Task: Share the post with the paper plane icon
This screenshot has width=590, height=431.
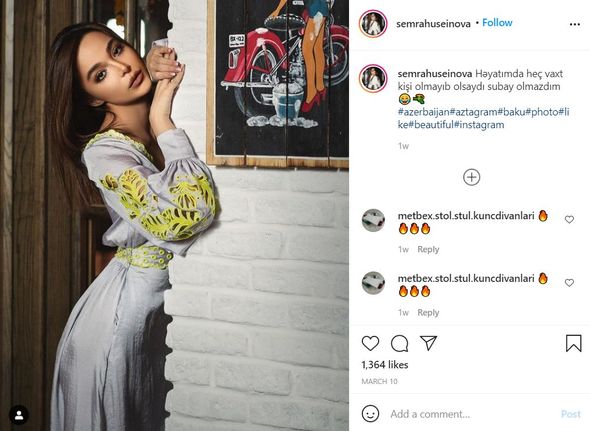Action: coord(428,343)
